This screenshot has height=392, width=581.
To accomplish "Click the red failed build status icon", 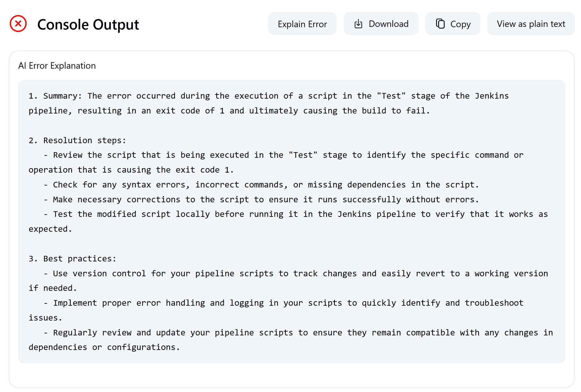I will pyautogui.click(x=18, y=24).
